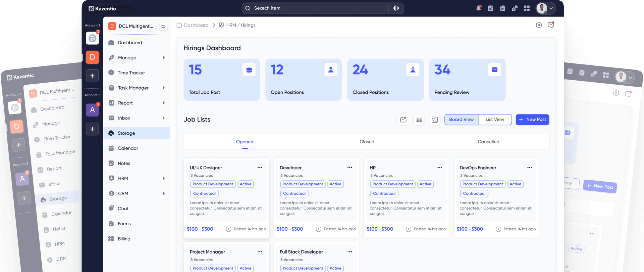The width and height of the screenshot is (644, 272).
Task: Select the Closed jobs tab
Action: point(367,142)
